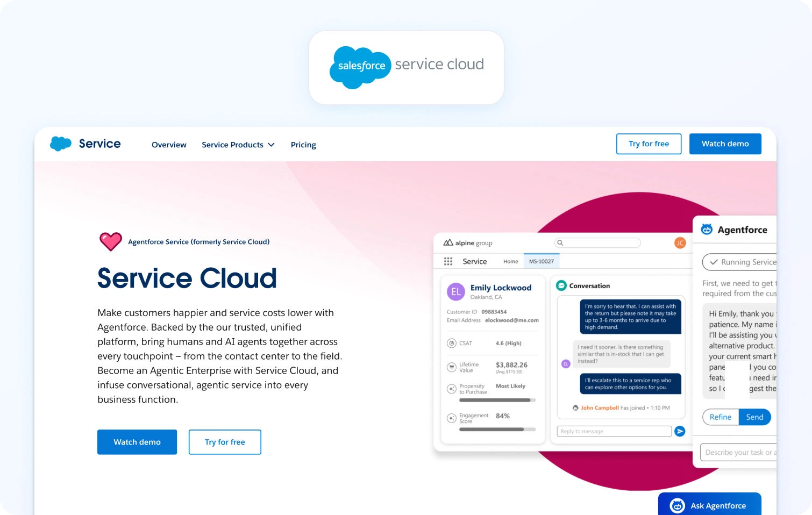This screenshot has width=812, height=515.
Task: Click the Oakland, CA location text
Action: click(486, 297)
